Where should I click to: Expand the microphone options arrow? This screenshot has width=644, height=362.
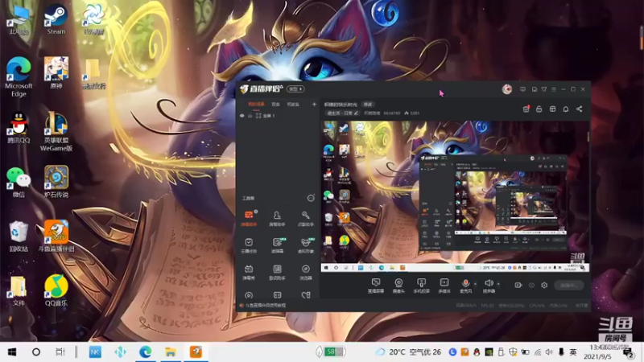[476, 284]
